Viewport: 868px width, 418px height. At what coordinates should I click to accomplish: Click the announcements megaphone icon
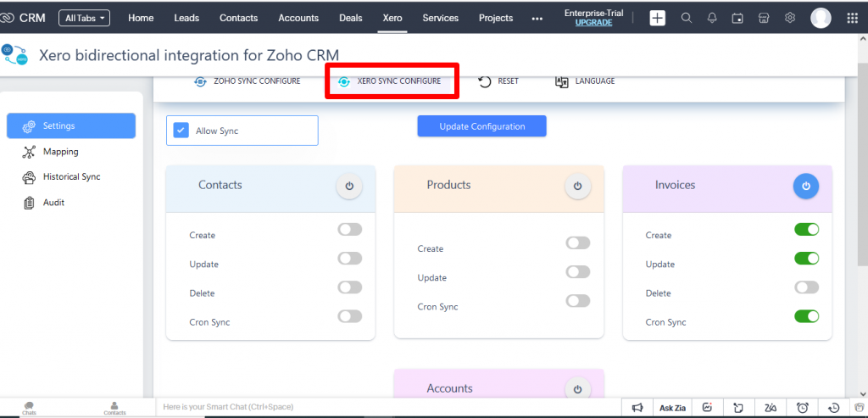tap(637, 408)
